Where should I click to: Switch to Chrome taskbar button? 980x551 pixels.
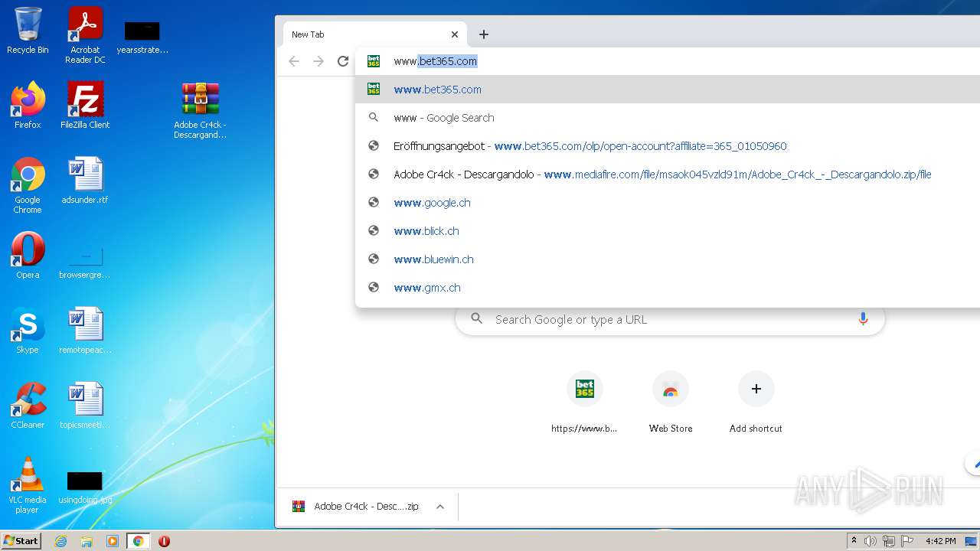coord(139,541)
